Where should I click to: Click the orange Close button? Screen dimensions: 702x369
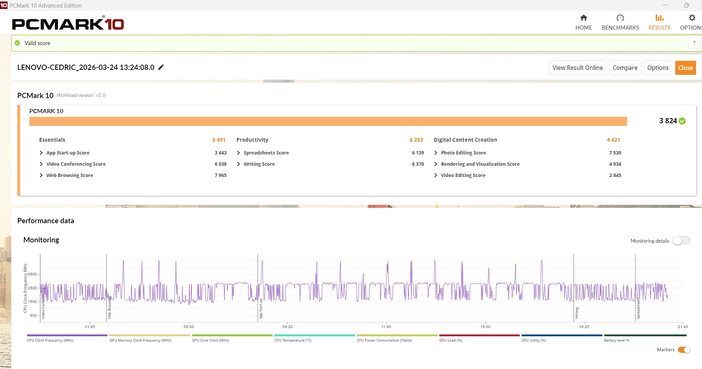[x=685, y=68]
